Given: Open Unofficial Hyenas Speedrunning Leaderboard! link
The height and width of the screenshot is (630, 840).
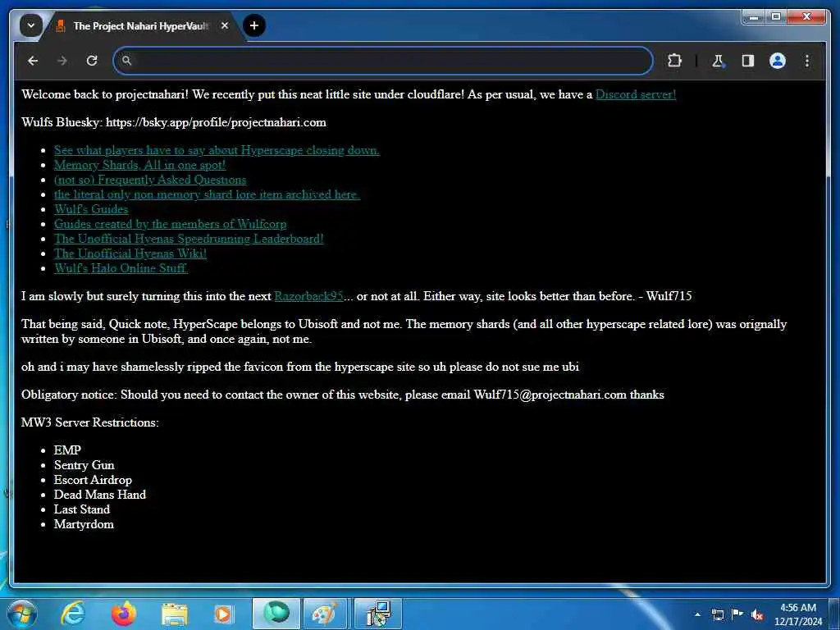Looking at the screenshot, I should tap(189, 239).
